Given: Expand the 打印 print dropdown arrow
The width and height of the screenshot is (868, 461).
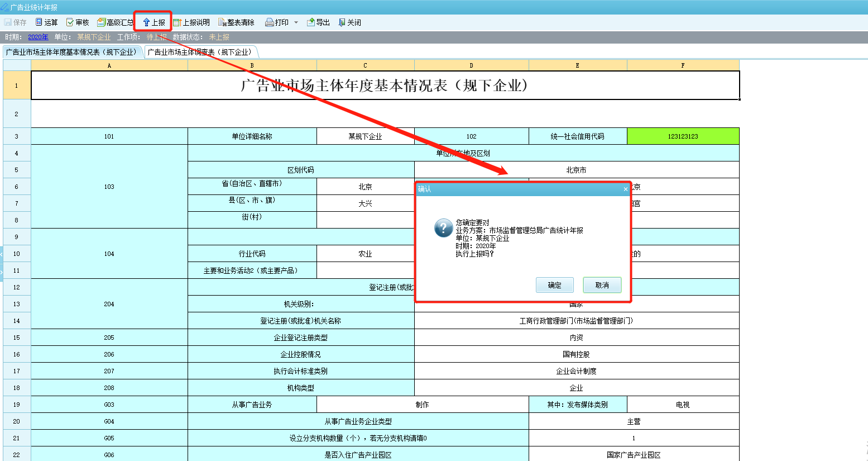Looking at the screenshot, I should [x=296, y=22].
